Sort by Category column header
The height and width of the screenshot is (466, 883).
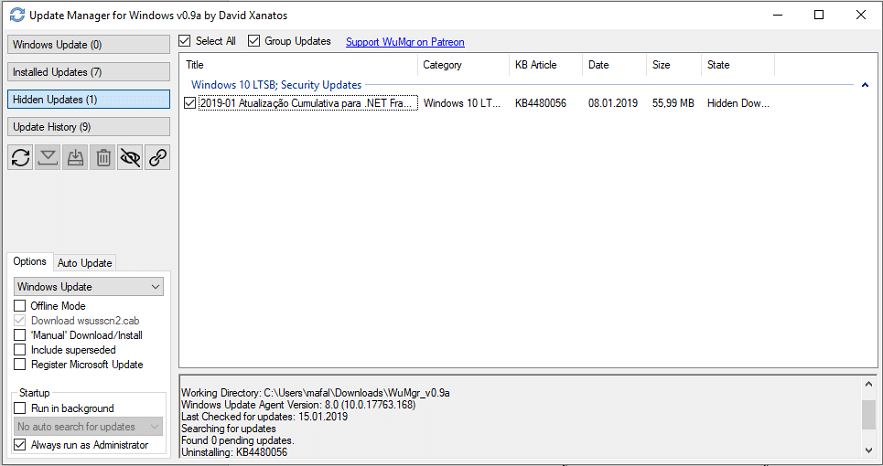463,65
